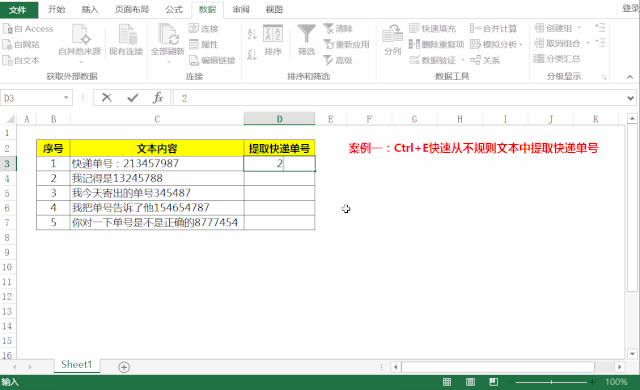Switch to 视图 View tab
The height and width of the screenshot is (390, 640).
[274, 9]
